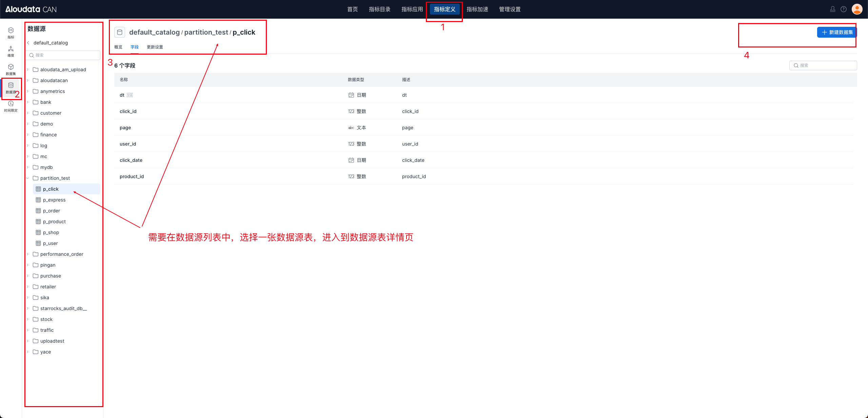Expand the finance folder
868x418 pixels.
[x=28, y=135]
